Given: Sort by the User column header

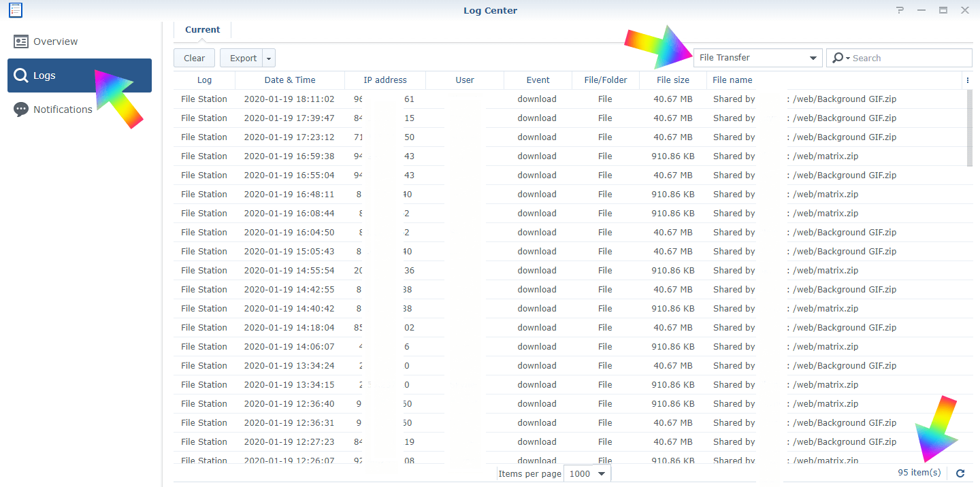Looking at the screenshot, I should 465,80.
